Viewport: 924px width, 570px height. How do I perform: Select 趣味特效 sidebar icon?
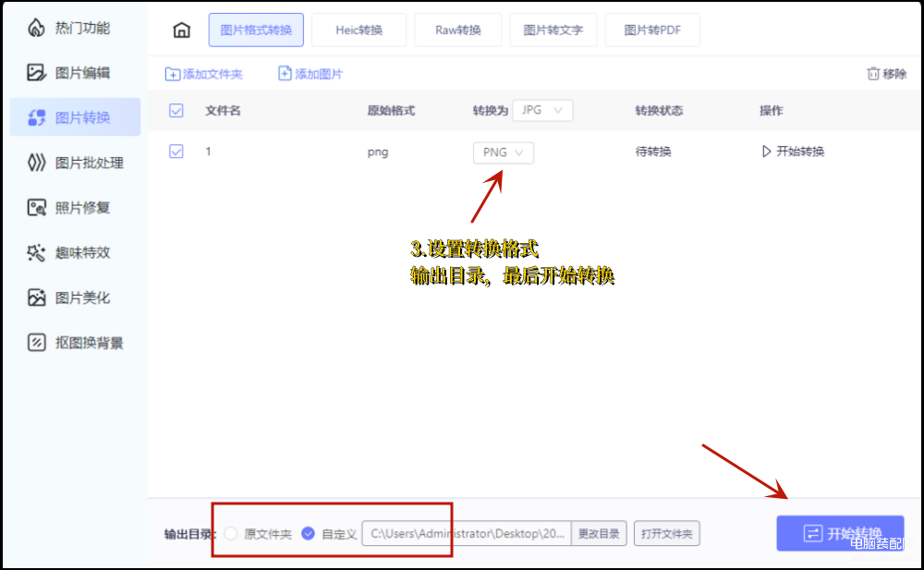[37, 252]
